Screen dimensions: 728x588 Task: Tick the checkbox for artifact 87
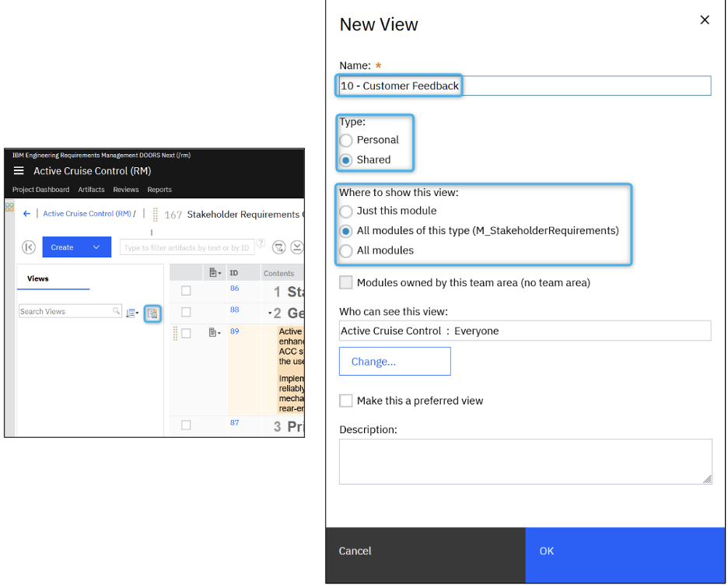186,425
